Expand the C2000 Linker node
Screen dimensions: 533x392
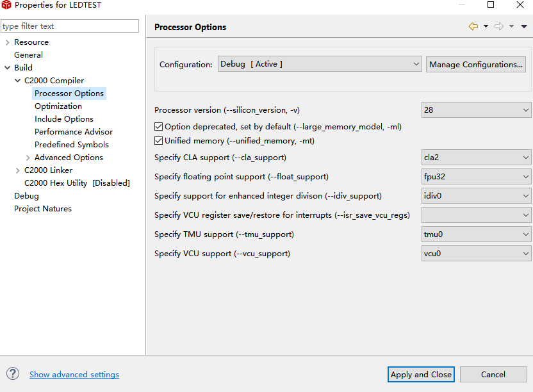[x=18, y=170]
